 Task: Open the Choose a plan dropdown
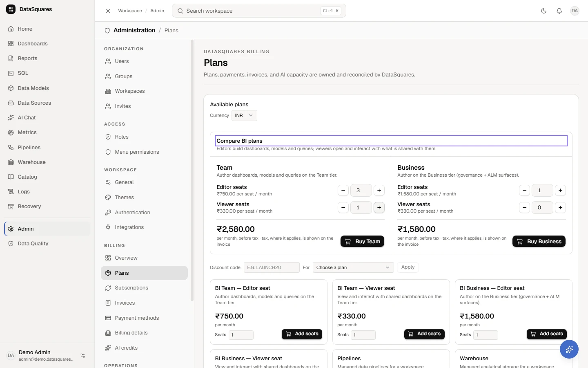353,267
